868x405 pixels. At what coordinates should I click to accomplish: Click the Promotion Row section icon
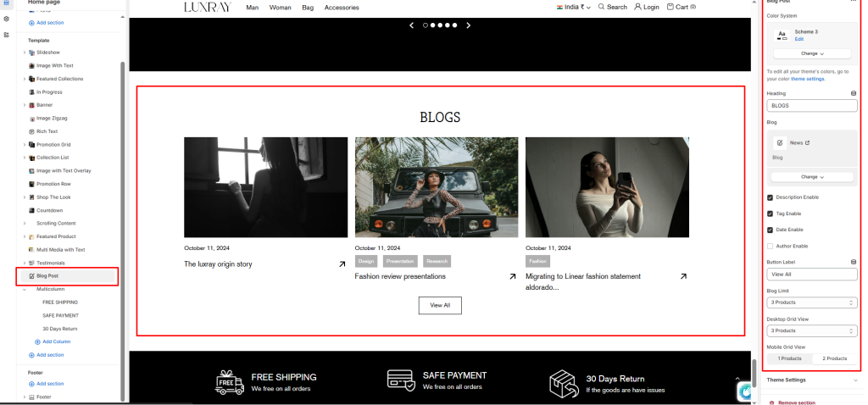(31, 184)
